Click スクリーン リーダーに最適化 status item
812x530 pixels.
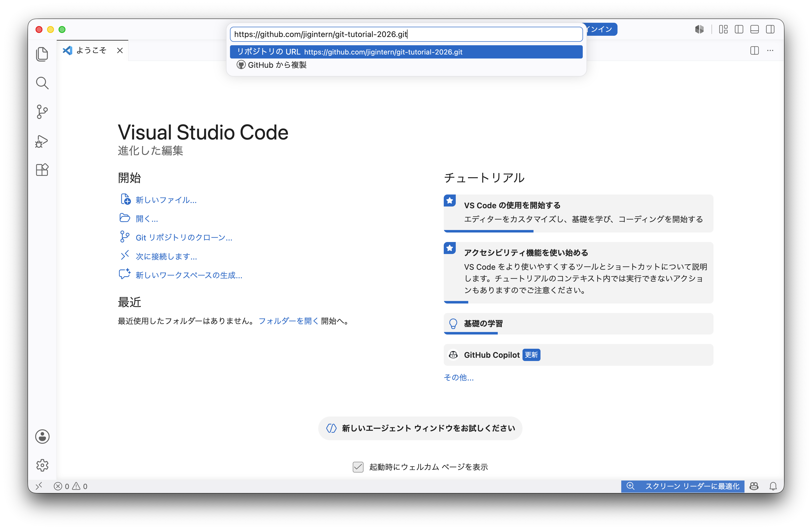pyautogui.click(x=683, y=486)
